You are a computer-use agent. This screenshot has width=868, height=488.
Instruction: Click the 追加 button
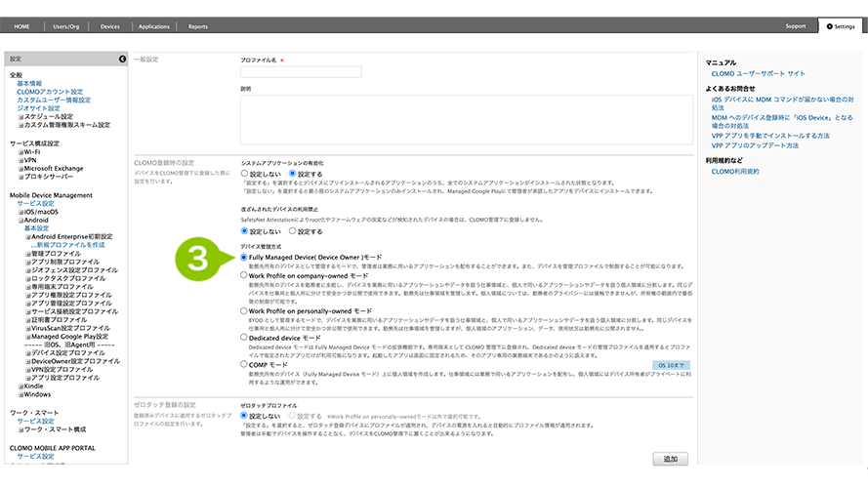671,459
